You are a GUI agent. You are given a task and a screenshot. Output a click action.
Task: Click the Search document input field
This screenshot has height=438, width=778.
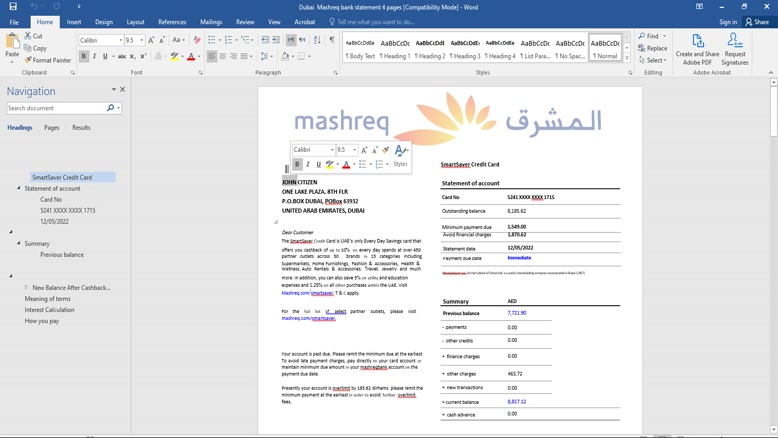point(55,108)
